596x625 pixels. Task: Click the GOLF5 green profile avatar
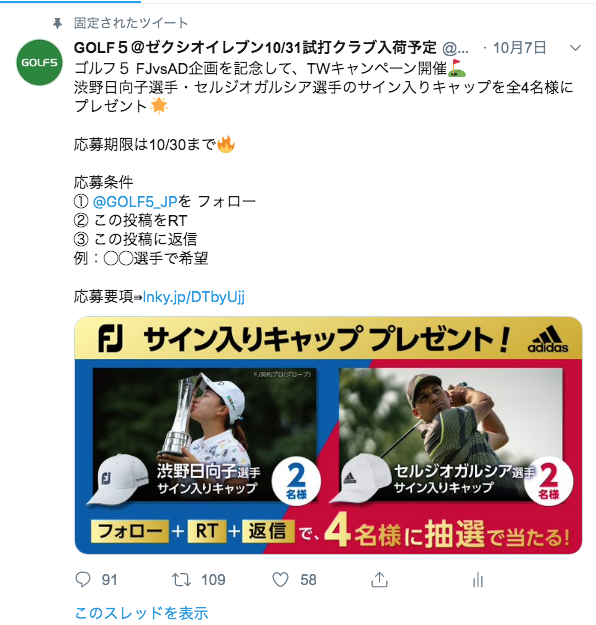(39, 62)
